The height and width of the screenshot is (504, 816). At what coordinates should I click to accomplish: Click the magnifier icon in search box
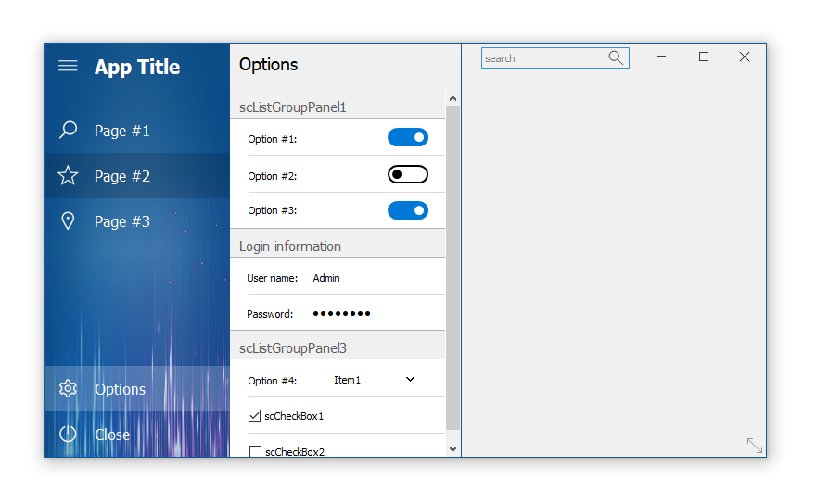616,57
